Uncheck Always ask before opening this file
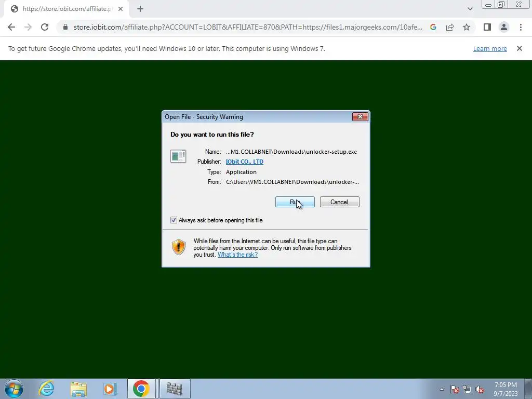Viewport: 532px width, 399px height. 174,220
